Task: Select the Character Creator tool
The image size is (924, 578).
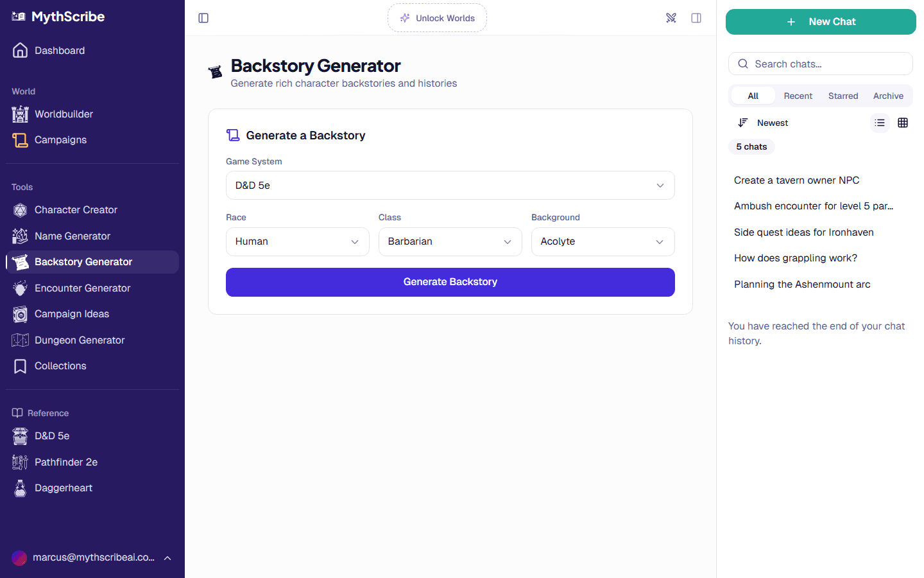Action: coord(76,209)
